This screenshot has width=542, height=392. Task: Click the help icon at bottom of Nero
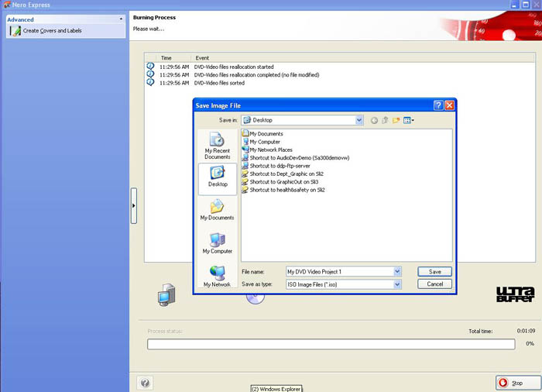tap(146, 383)
